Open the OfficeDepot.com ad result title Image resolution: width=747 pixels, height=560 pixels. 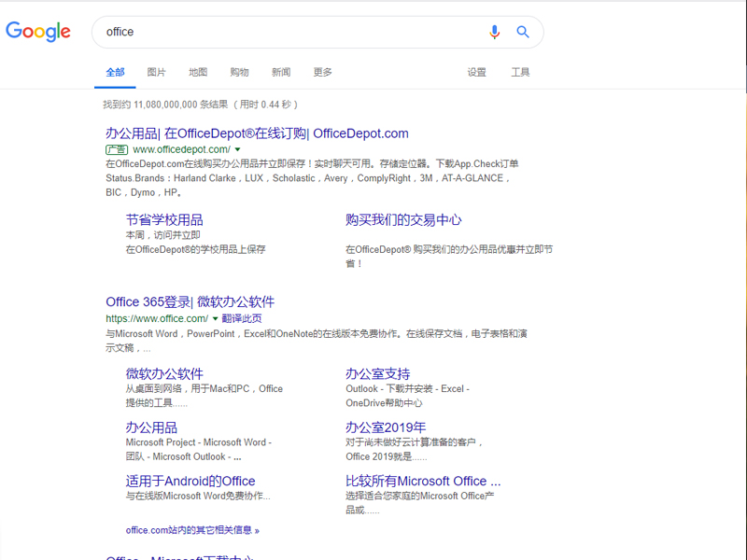point(257,133)
